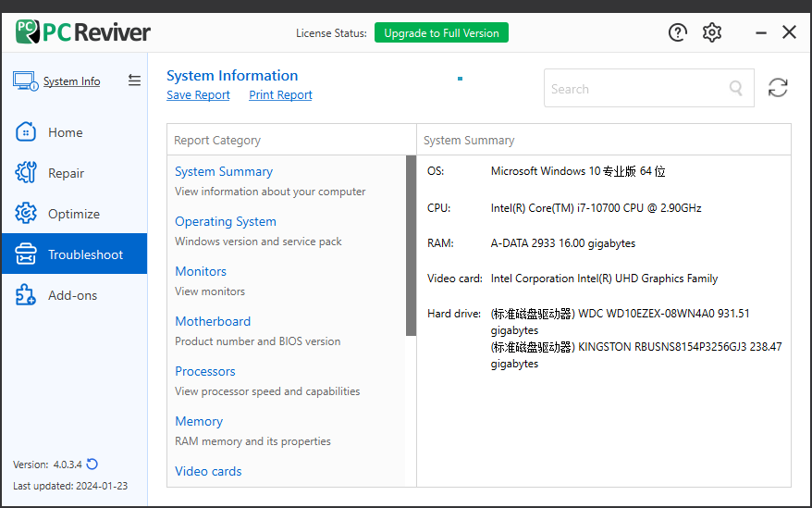Switch to Optimize section
Image resolution: width=812 pixels, height=508 pixels.
pyautogui.click(x=75, y=213)
